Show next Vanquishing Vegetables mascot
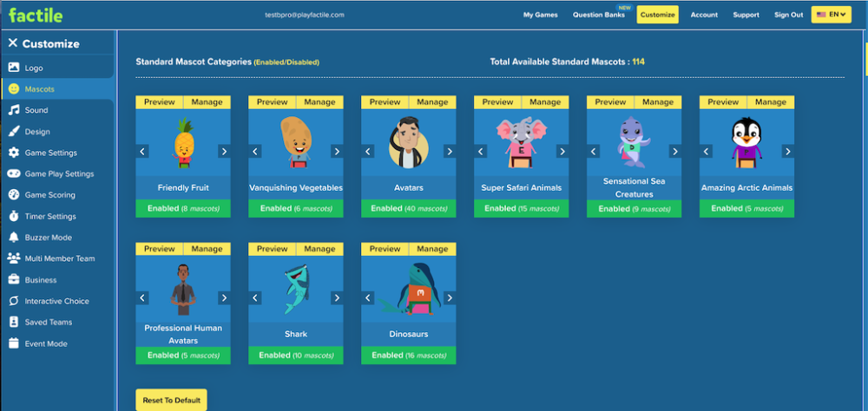This screenshot has height=411, width=868. 337,151
